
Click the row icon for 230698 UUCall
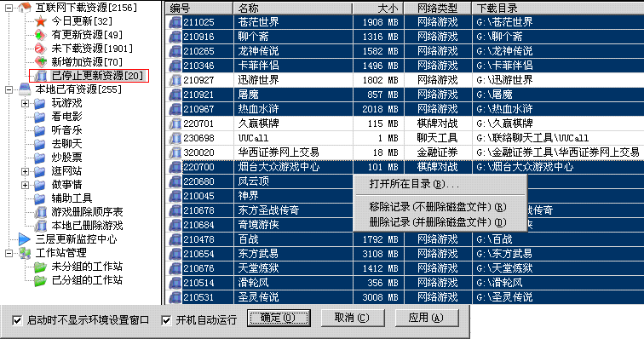(175, 138)
